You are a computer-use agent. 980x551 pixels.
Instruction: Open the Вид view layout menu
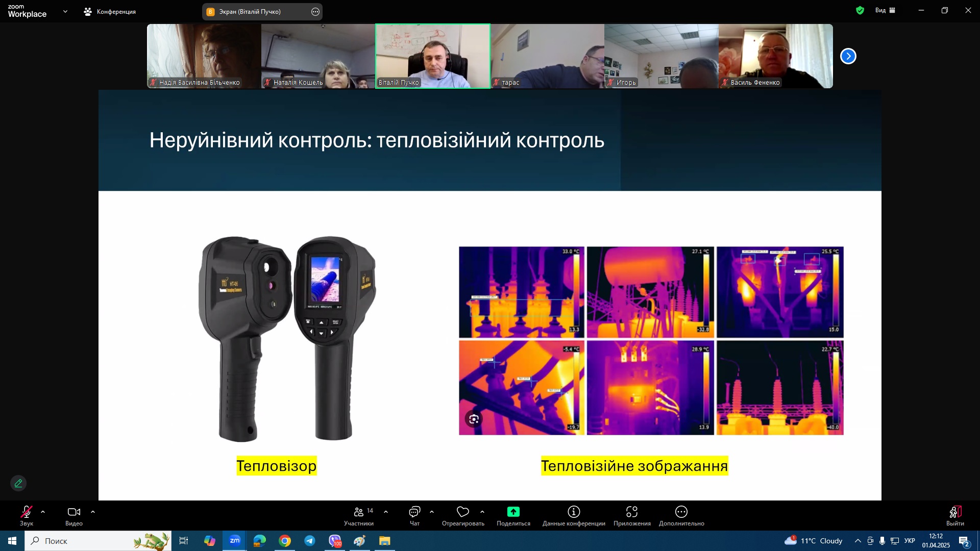click(885, 10)
